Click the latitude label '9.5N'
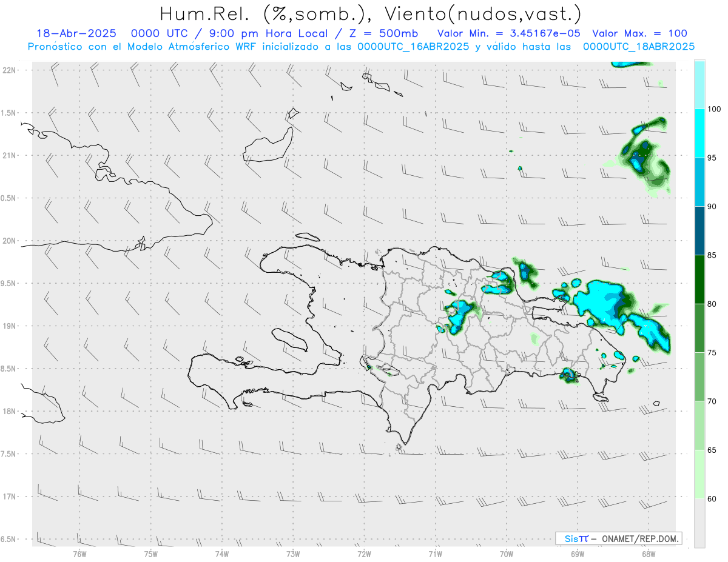Screen dimensions: 728x562 point(9,283)
